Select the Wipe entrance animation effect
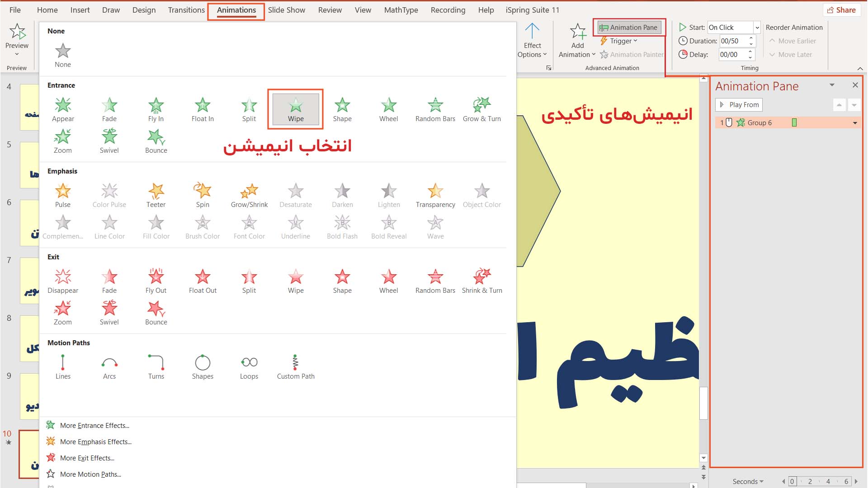The width and height of the screenshot is (868, 488). tap(295, 109)
